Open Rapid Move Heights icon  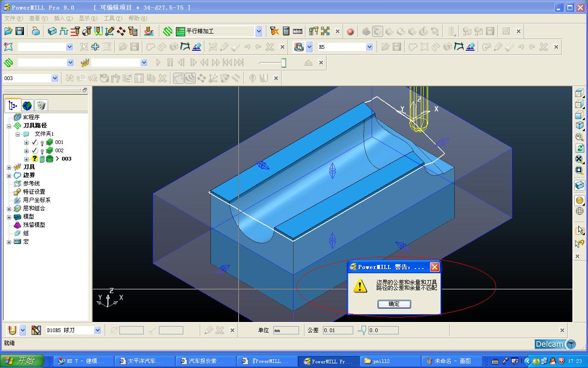pos(75,31)
